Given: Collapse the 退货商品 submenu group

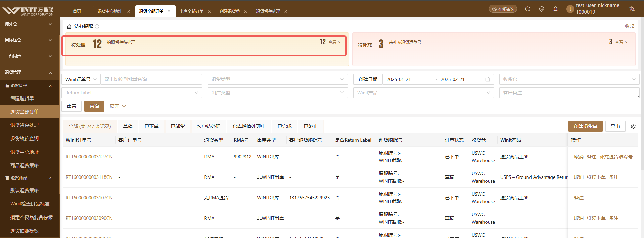Looking at the screenshot, I should 29,178.
